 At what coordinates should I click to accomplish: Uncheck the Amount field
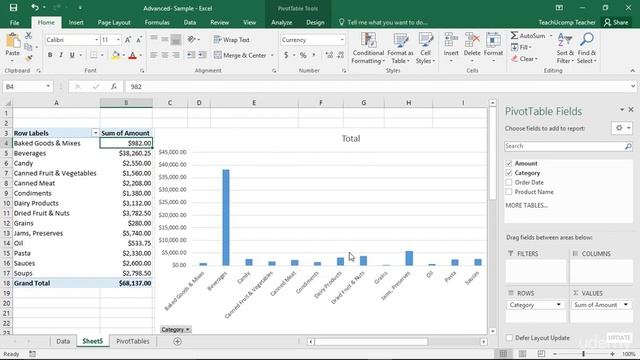[509, 163]
